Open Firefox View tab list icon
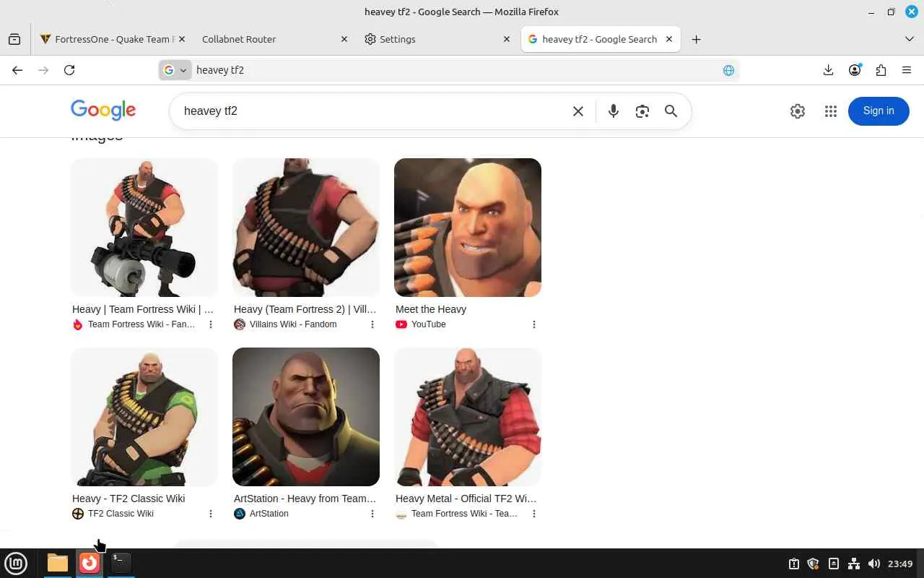This screenshot has height=578, width=924. coord(14,39)
